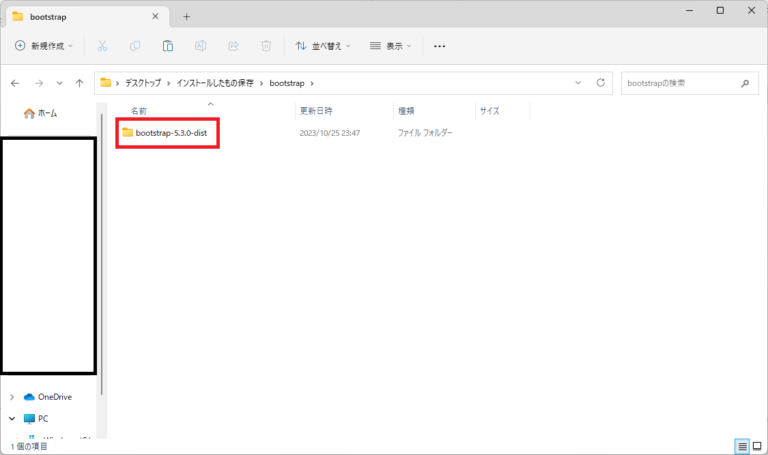This screenshot has height=455, width=768.
Task: Click デスクトップ in the breadcrumb path
Action: [x=145, y=83]
